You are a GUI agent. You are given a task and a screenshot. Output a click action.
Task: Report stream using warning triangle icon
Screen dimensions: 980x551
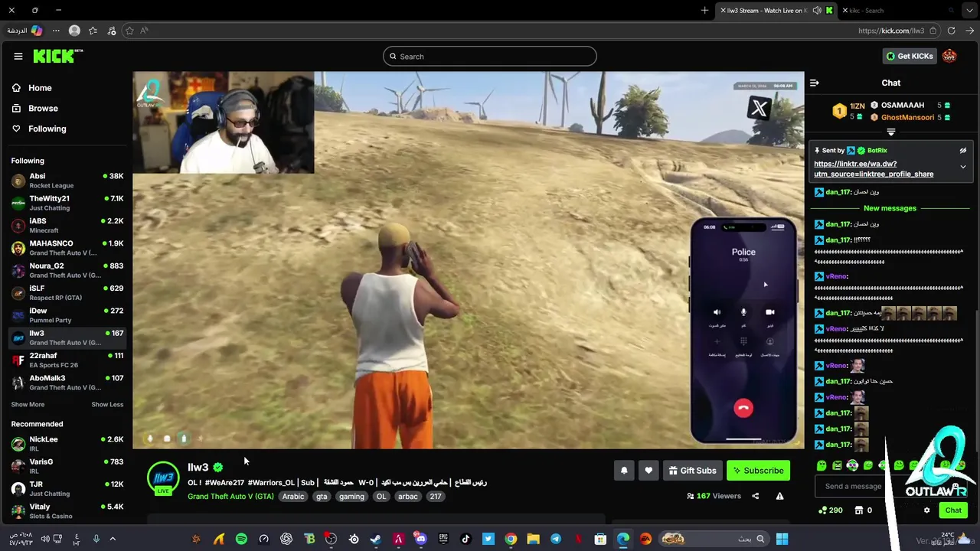point(779,496)
